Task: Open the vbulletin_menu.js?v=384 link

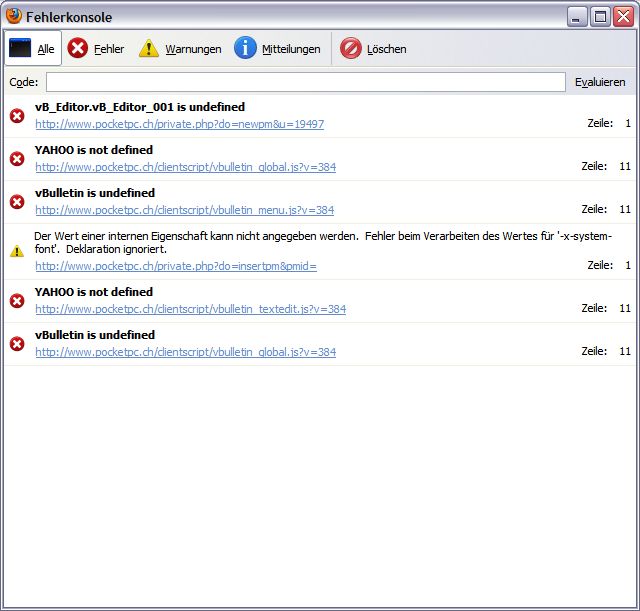Action: tap(184, 210)
